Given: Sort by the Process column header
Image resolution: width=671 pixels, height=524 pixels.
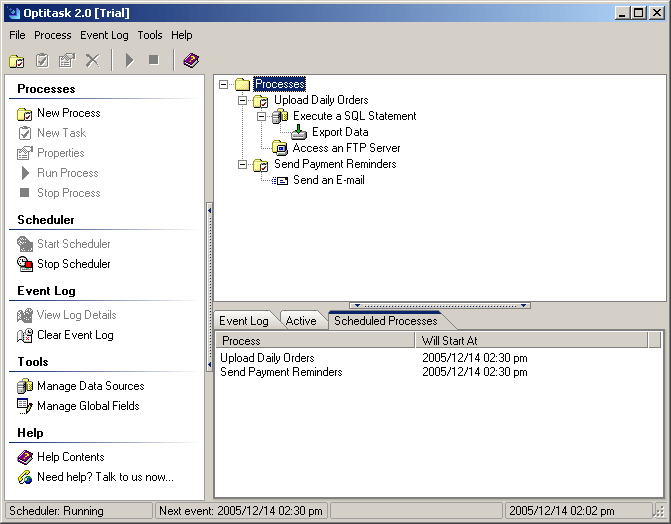Looking at the screenshot, I should point(315,341).
